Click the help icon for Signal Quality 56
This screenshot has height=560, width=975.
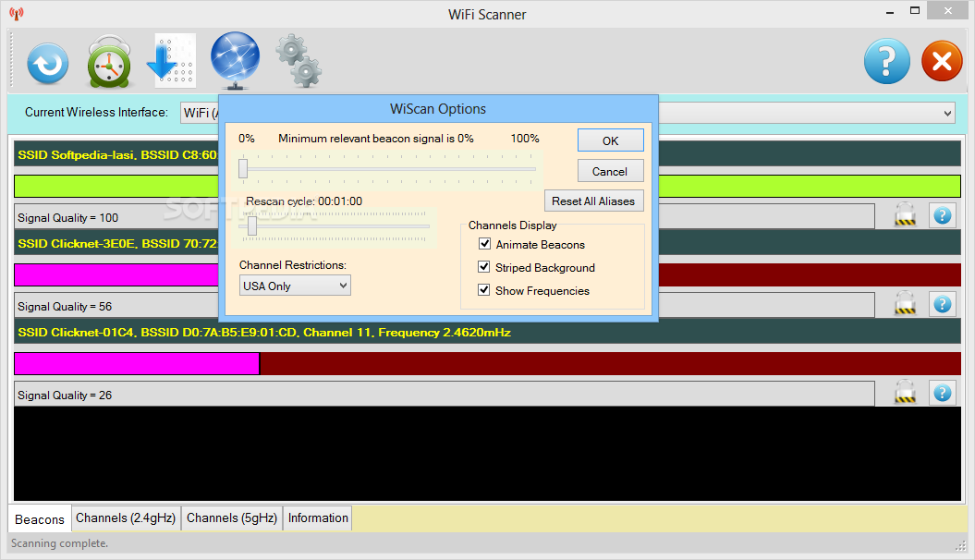(942, 305)
